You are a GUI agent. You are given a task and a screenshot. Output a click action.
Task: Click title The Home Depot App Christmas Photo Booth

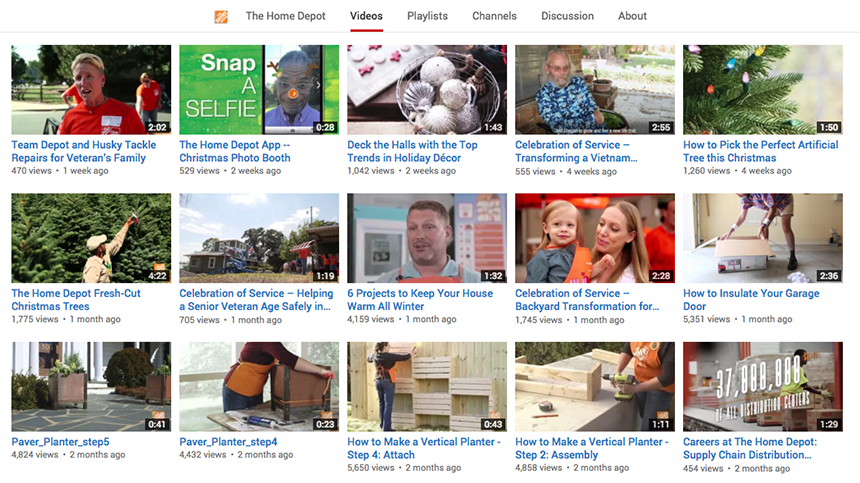235,151
